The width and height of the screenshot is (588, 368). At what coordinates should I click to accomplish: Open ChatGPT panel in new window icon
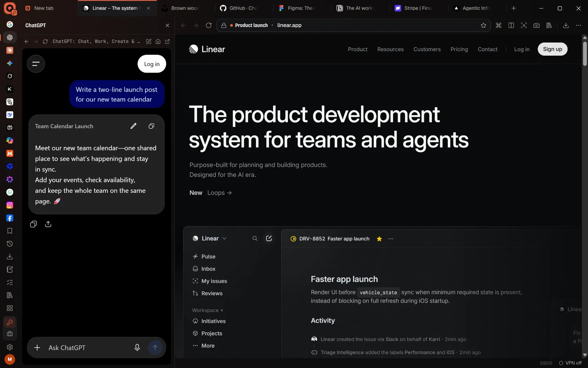[x=168, y=41]
